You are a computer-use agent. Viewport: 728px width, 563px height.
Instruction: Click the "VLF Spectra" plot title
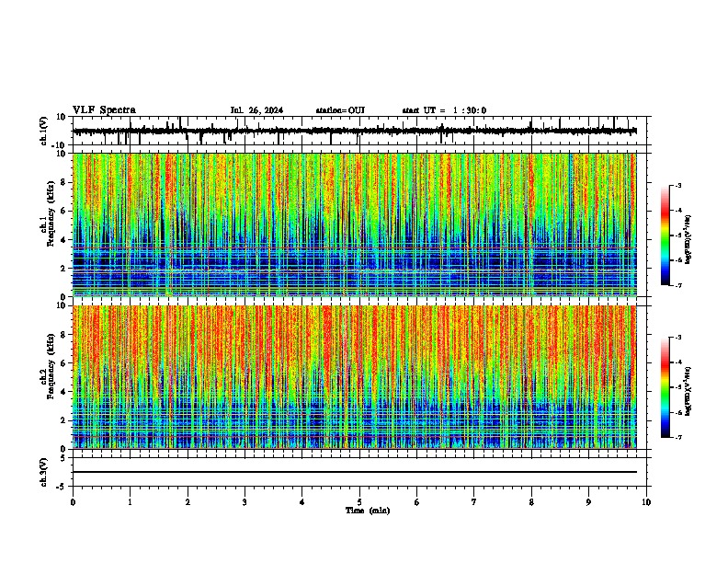(104, 110)
